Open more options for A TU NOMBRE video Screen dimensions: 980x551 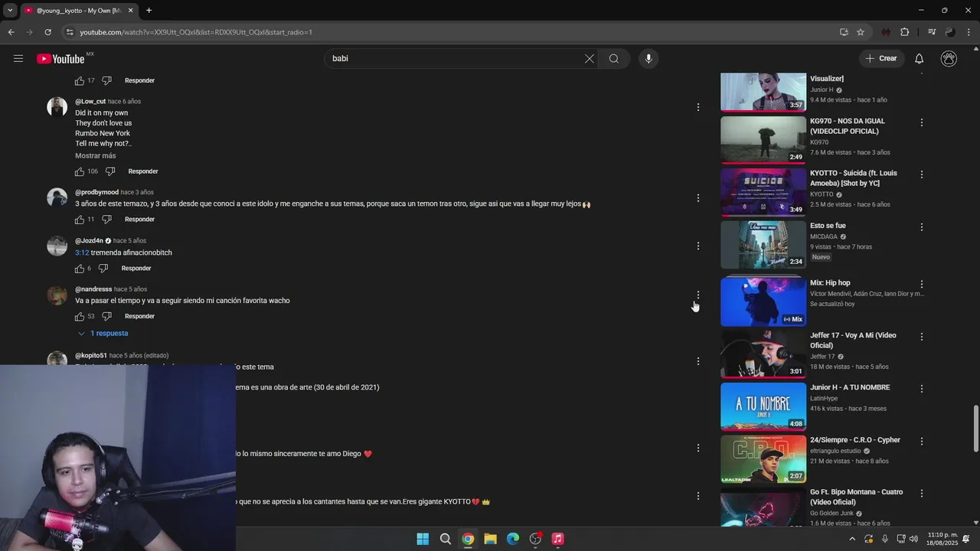(922, 389)
